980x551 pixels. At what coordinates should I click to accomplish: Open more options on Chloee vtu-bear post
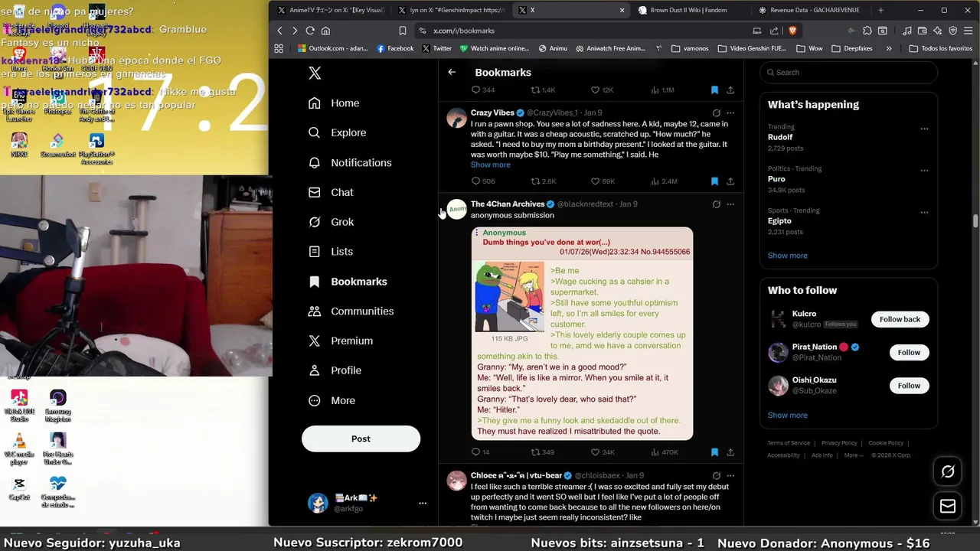pos(730,475)
